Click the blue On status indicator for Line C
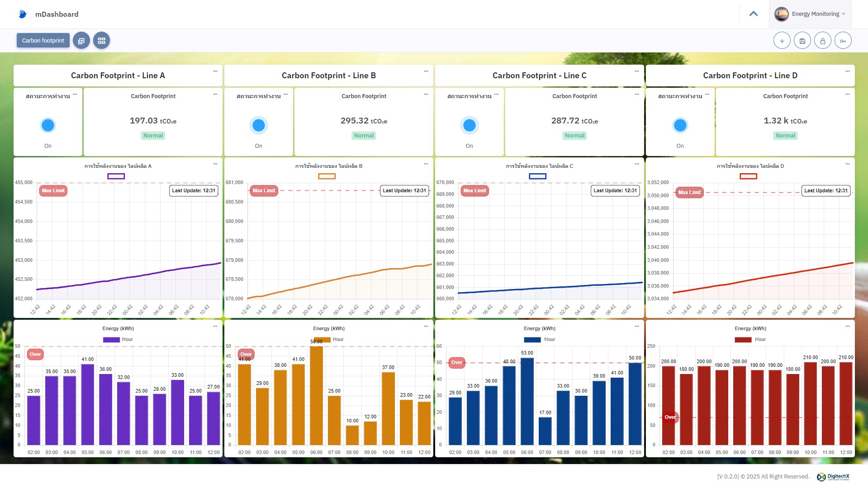 point(469,125)
